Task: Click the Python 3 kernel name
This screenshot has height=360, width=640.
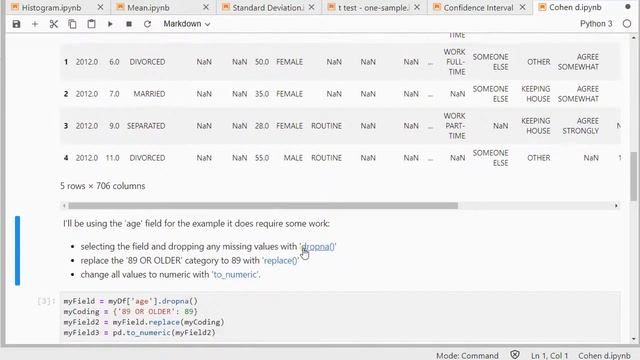Action: click(596, 24)
